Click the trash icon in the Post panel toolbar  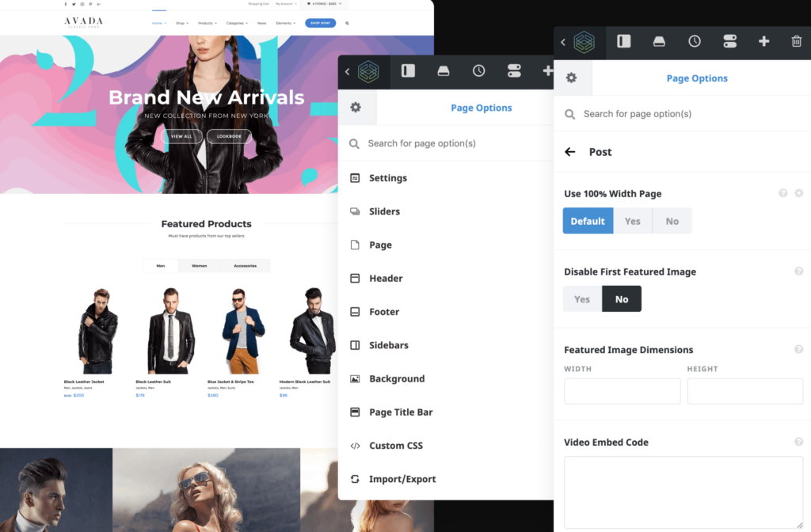(797, 41)
